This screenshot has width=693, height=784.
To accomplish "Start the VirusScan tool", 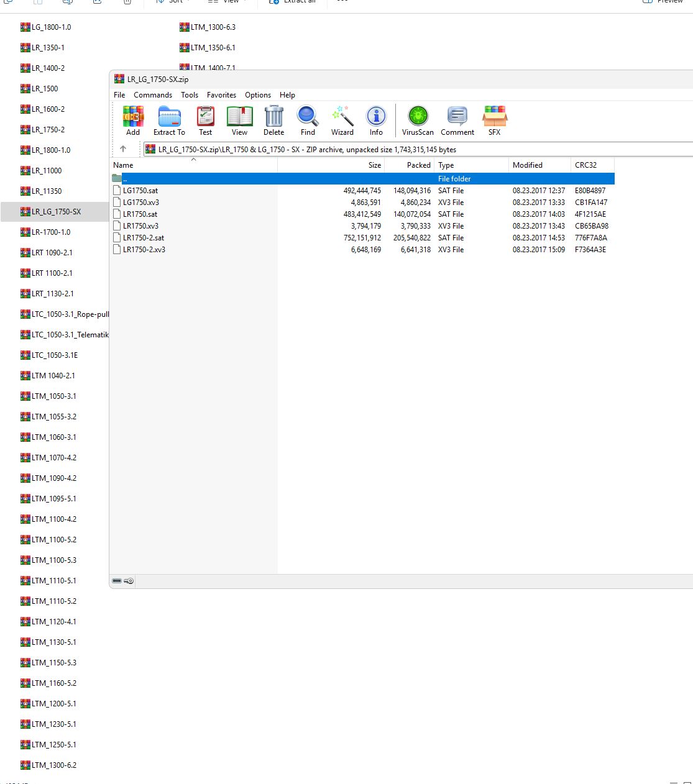I will pos(418,121).
